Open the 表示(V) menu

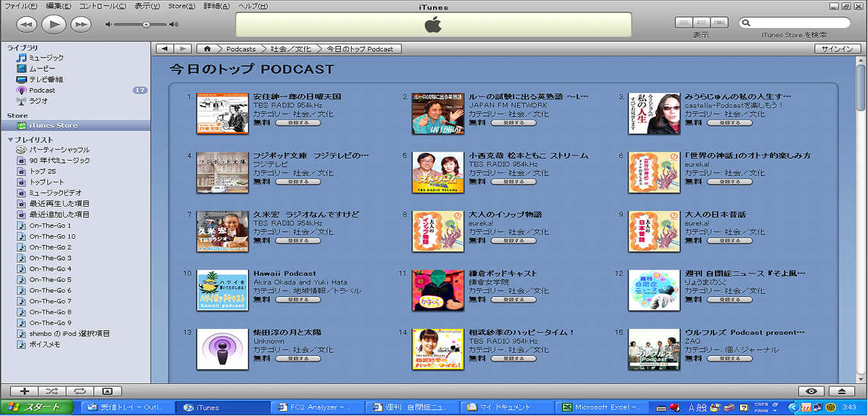point(147,6)
